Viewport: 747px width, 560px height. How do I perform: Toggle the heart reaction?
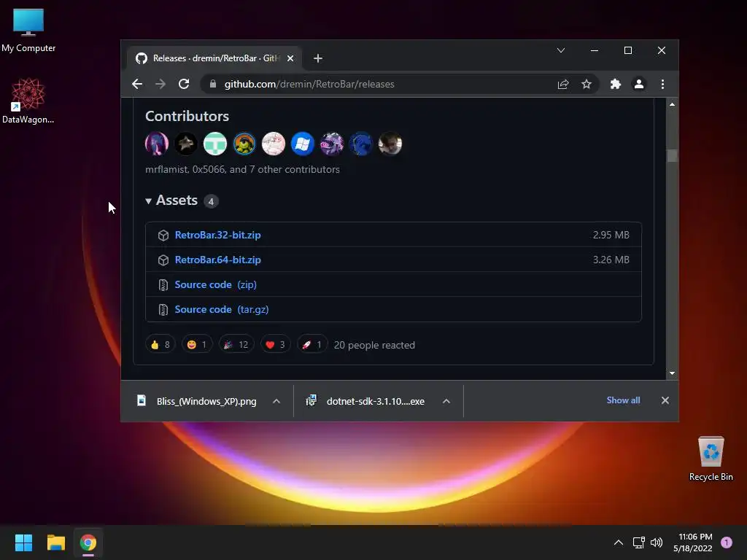pyautogui.click(x=275, y=345)
